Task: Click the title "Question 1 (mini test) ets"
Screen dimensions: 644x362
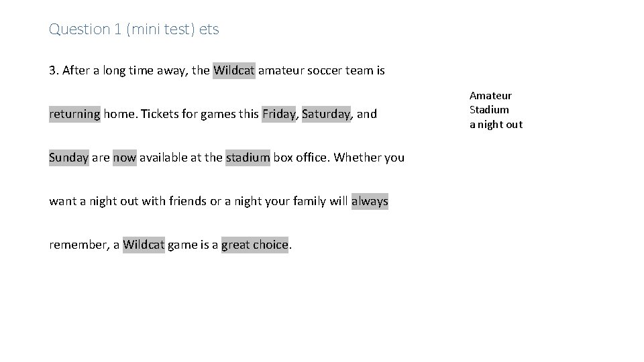Action: pyautogui.click(x=134, y=29)
